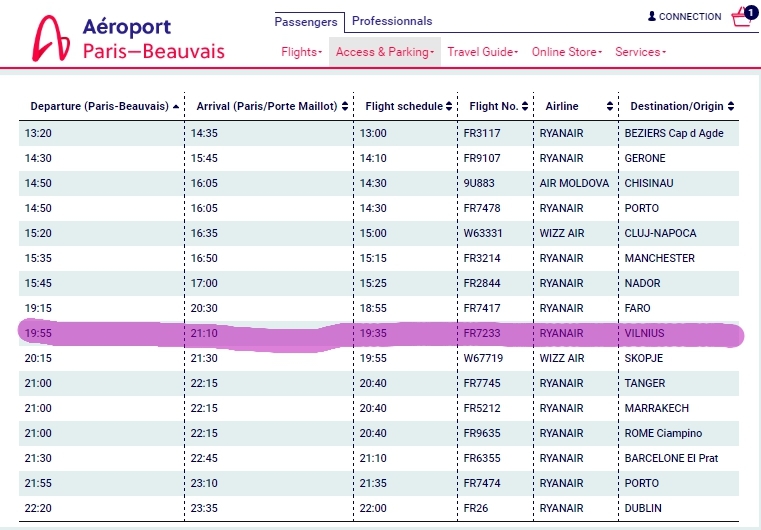Screen dimensions: 761x530
Task: Expand the Flights dropdown menu
Action: (x=301, y=52)
